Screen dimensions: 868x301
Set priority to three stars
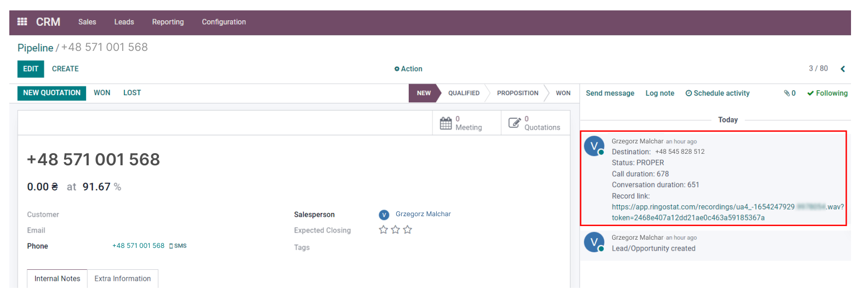pyautogui.click(x=408, y=230)
